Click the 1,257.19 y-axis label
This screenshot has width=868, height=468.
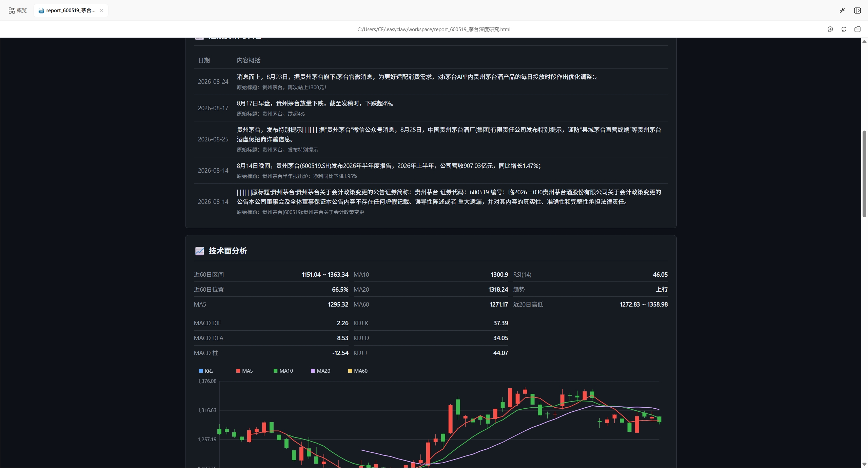click(207, 440)
